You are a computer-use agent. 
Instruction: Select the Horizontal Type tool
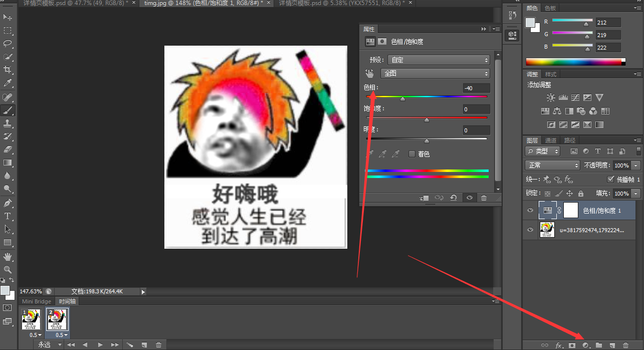pos(8,216)
